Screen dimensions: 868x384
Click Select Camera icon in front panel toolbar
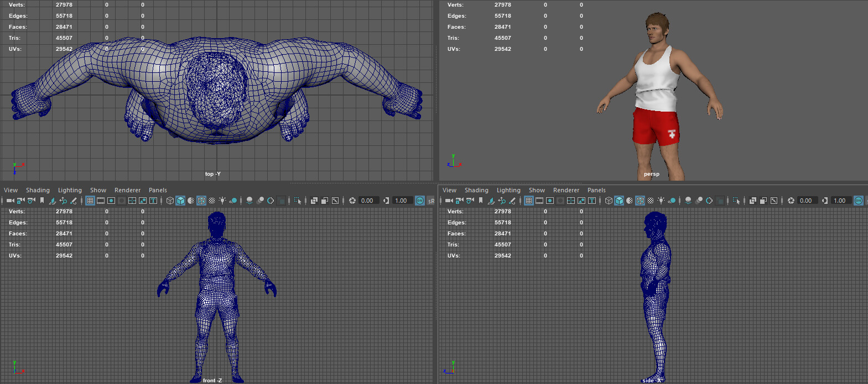coord(10,201)
